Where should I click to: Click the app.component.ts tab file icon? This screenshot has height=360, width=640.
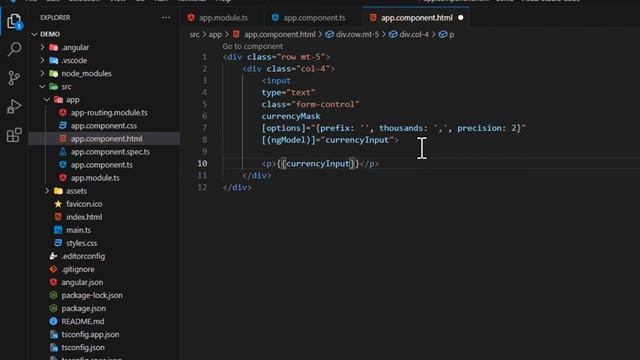[x=275, y=18]
